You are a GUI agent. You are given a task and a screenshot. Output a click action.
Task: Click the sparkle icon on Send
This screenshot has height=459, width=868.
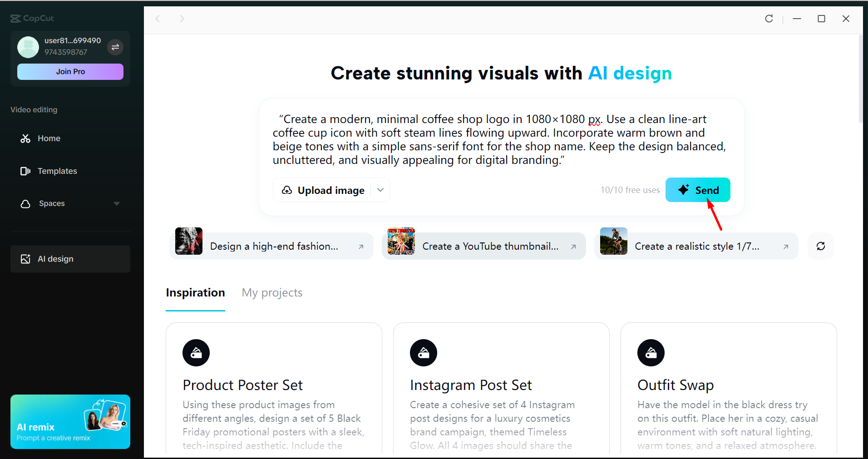tap(684, 189)
